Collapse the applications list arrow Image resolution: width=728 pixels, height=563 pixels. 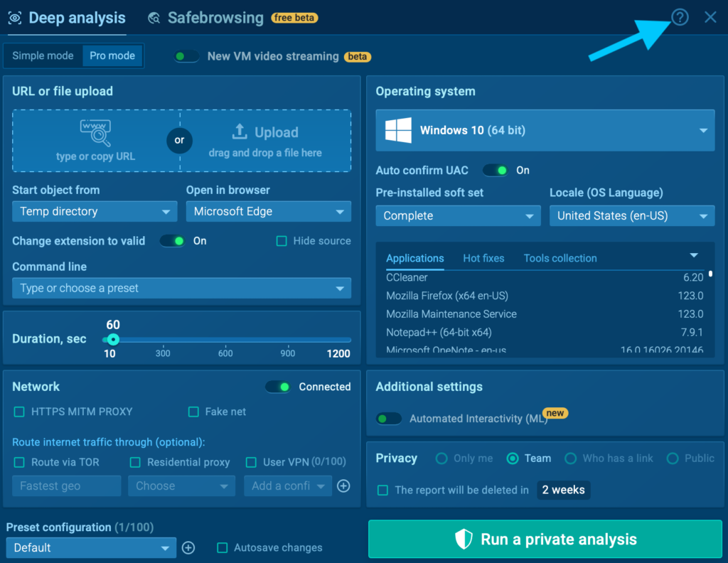coord(694,256)
